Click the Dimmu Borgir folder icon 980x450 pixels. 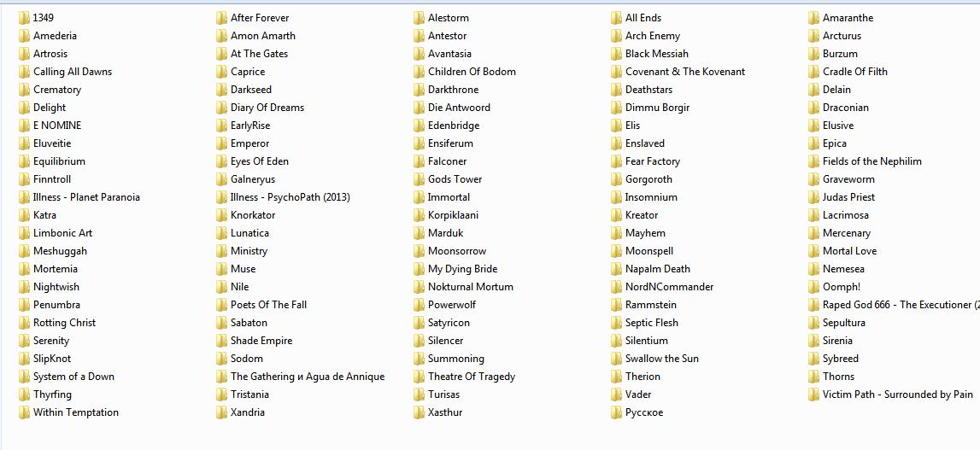(617, 108)
